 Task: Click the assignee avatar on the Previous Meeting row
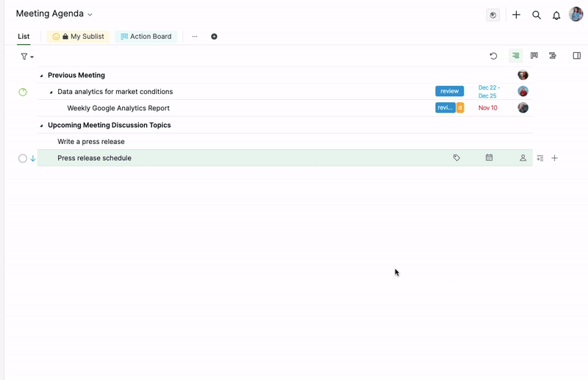pos(523,75)
